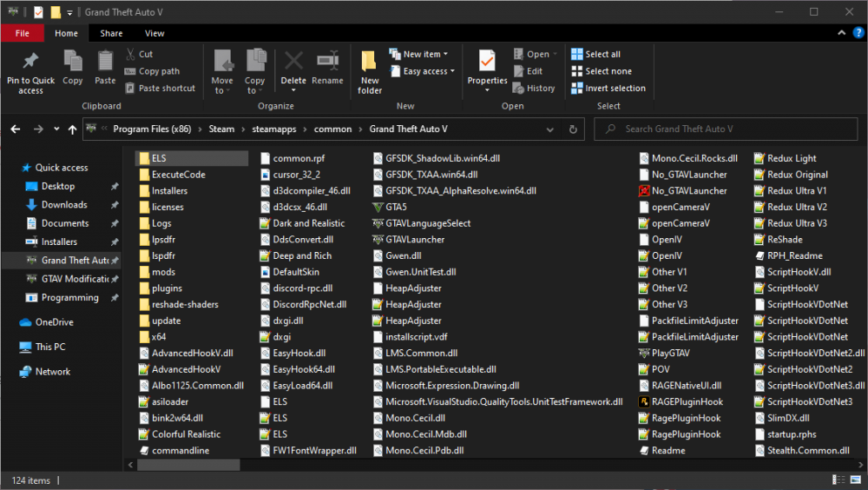Expand the Easy access dropdown
Screen dimensions: 868x490
click(428, 71)
